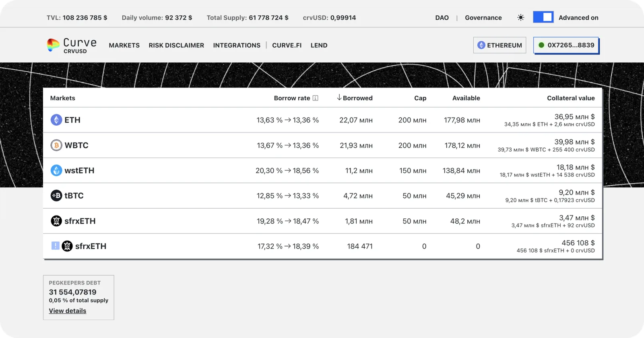Open the DAO link
Screen dimensions: 644x338
coord(442,18)
